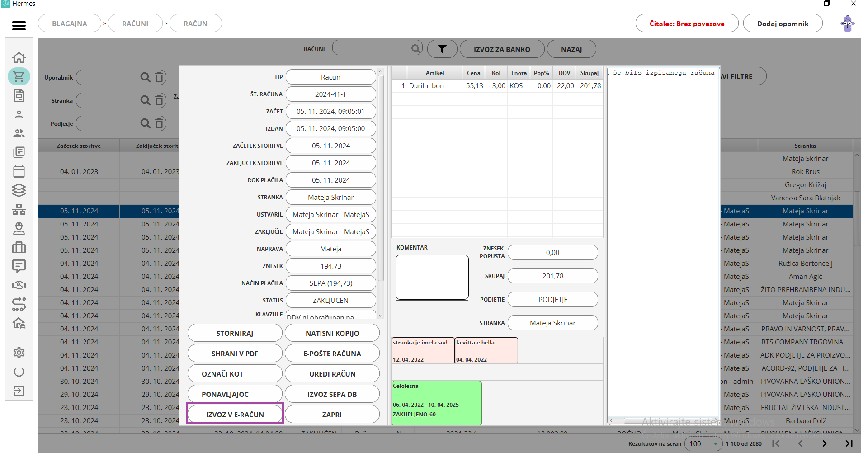Click NATISNI KOPIJO button
868x462 pixels.
[x=332, y=333]
